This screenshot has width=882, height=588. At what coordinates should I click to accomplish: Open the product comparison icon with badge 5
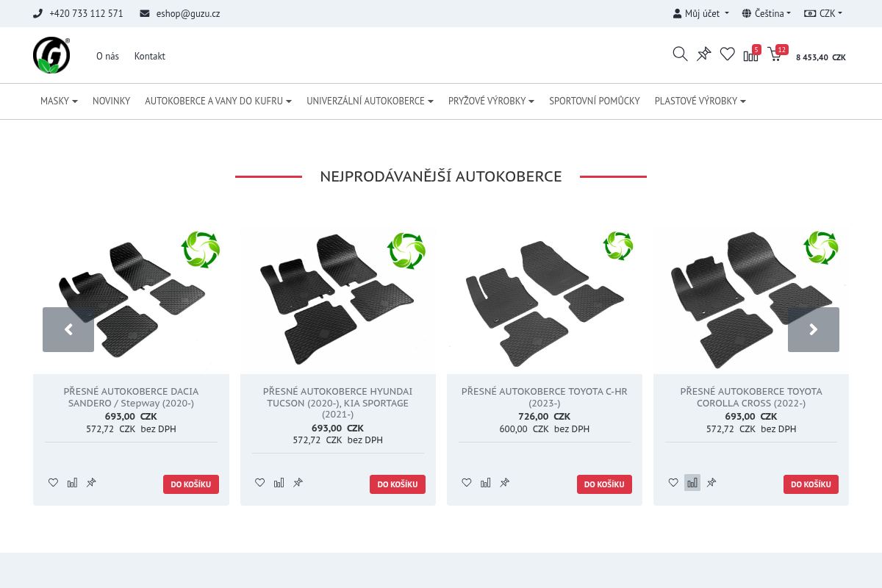751,54
